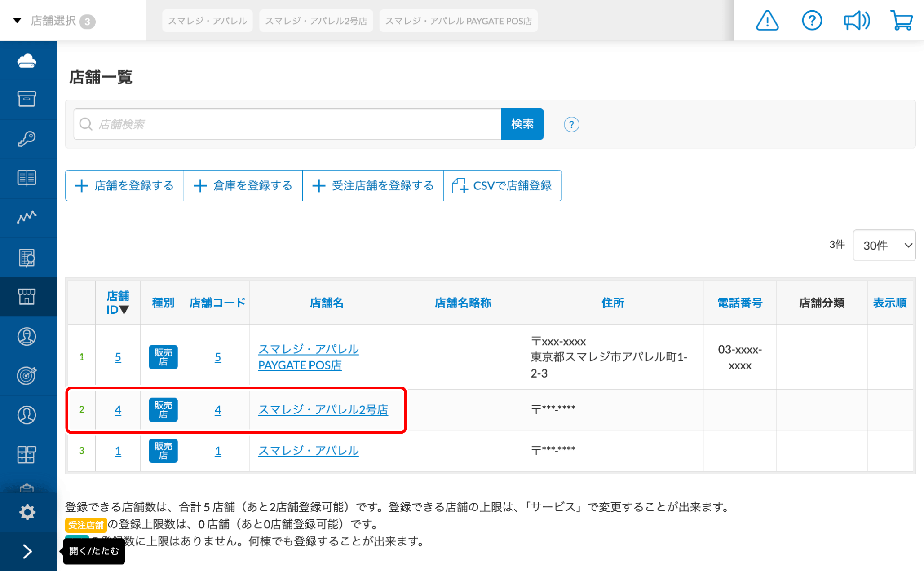This screenshot has height=571, width=924.
Task: Click the search help question icon
Action: [x=571, y=124]
